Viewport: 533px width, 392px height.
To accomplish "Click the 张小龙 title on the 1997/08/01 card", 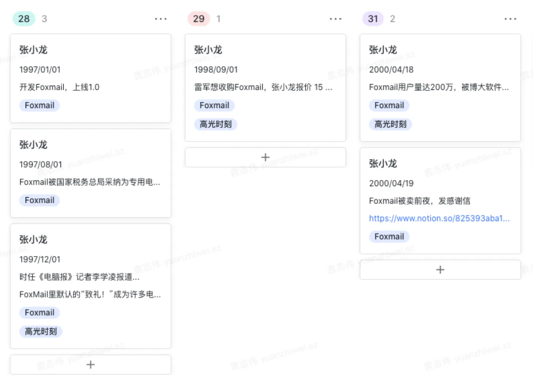I will (33, 145).
